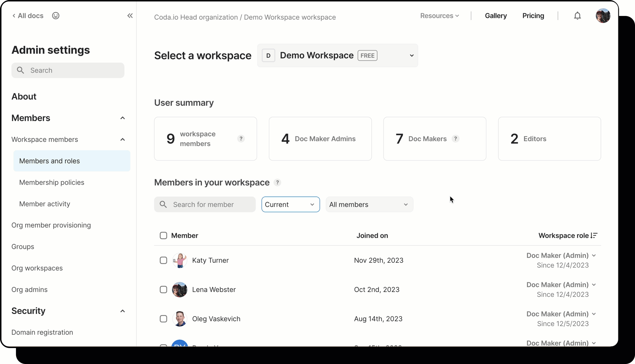This screenshot has height=364, width=635.
Task: Open the user profile avatar
Action: tap(603, 16)
